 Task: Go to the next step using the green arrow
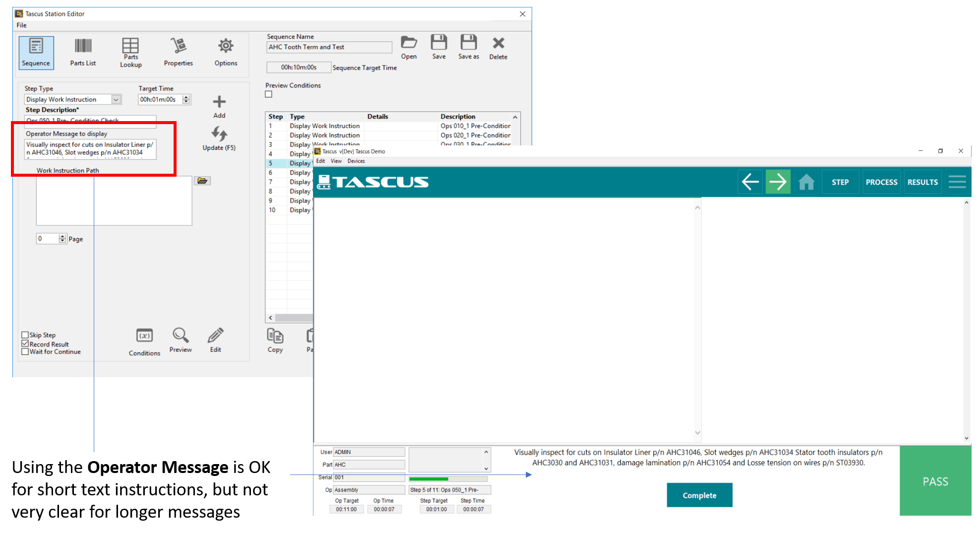coord(778,182)
